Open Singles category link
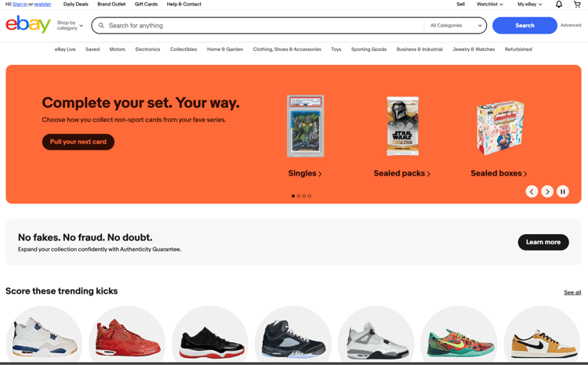 [304, 173]
